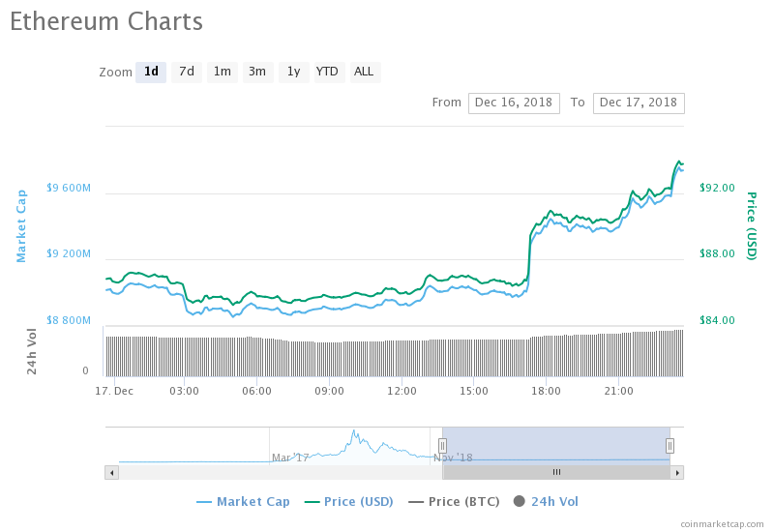This screenshot has width=774, height=532.
Task: Click the $9 200M axis label
Action: [69, 253]
